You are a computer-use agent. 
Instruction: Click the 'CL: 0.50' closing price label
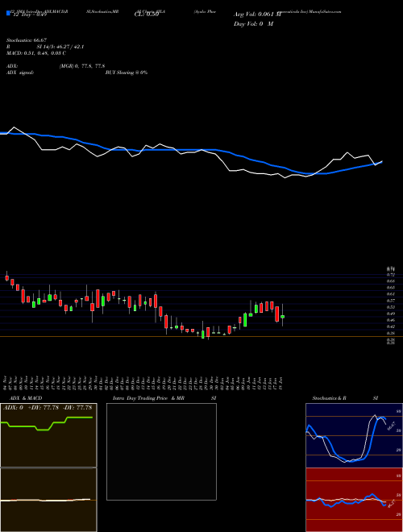pos(147,15)
